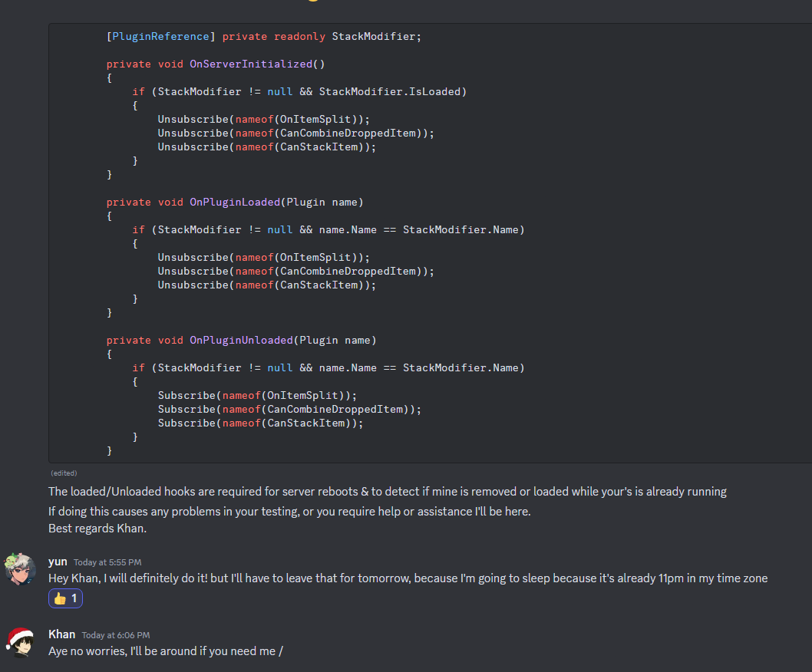This screenshot has width=812, height=672.
Task: Click yun's 'Hey Khan, I will definitely' message
Action: click(408, 578)
